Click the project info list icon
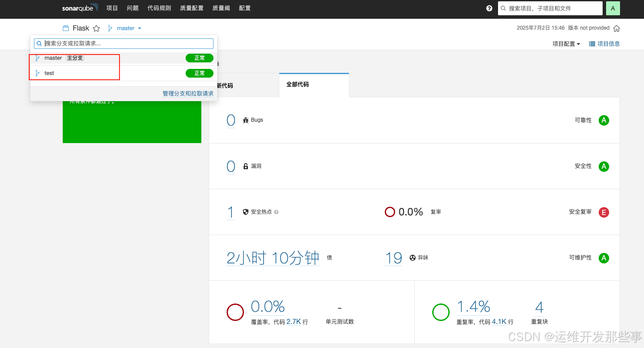 [592, 44]
